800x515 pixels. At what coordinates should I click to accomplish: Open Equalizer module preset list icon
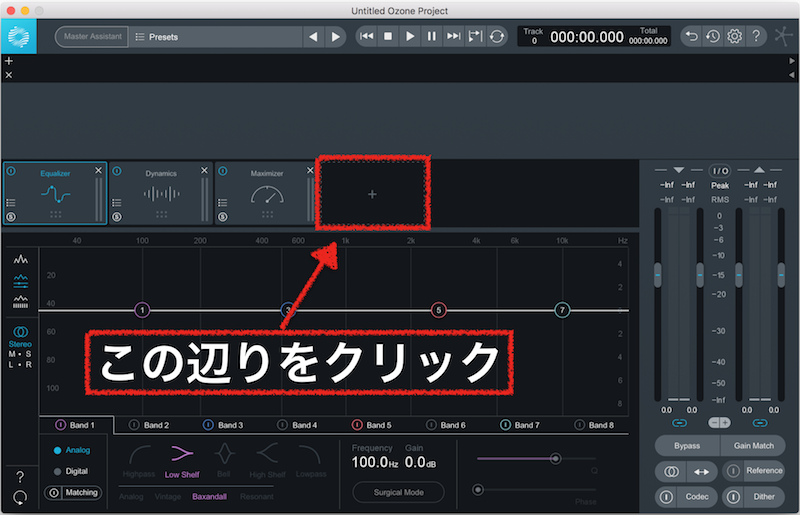[11, 203]
